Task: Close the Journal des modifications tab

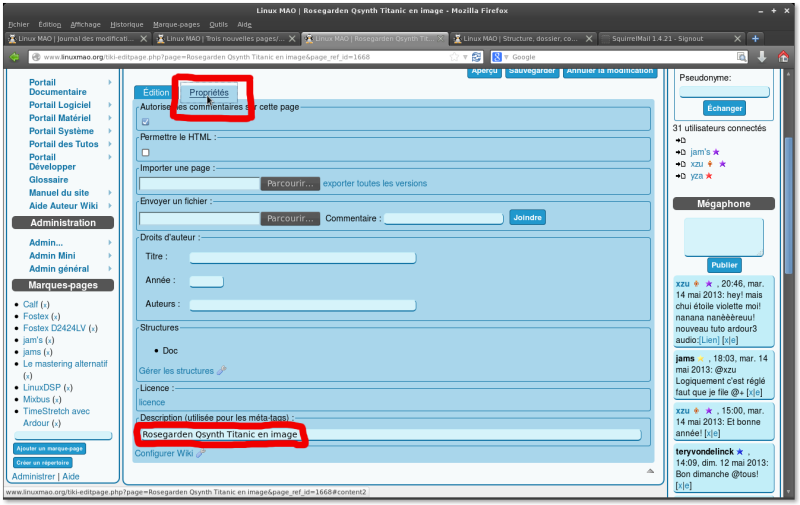Action: click(x=143, y=39)
